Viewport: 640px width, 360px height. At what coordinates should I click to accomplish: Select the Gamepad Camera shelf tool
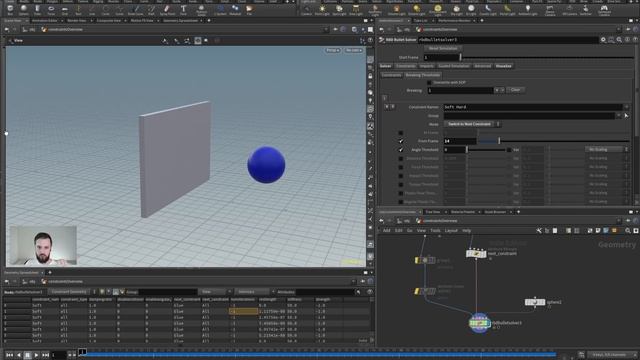click(604, 10)
